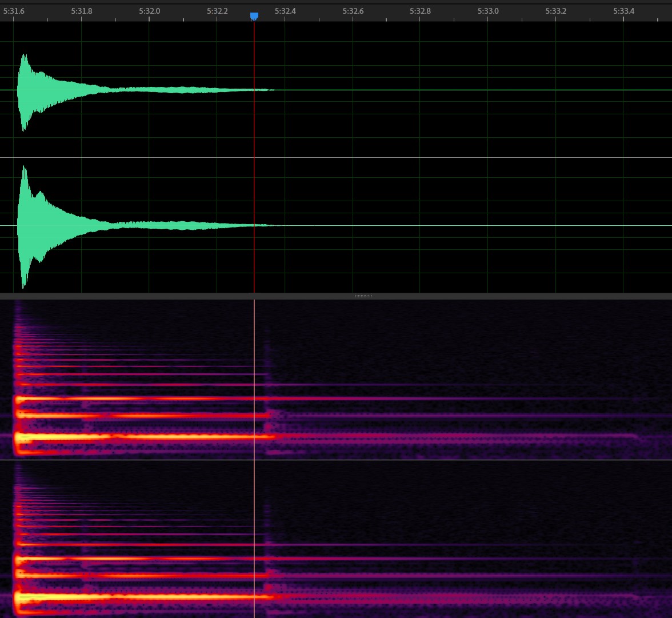Jump to 5:33.4 on the time ruler

[623, 11]
